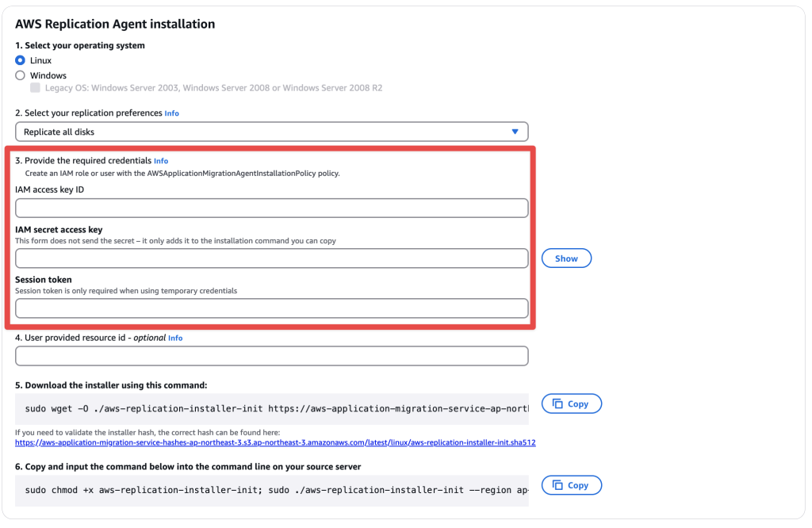
Task: Select the sudo wget command text box
Action: point(272,409)
